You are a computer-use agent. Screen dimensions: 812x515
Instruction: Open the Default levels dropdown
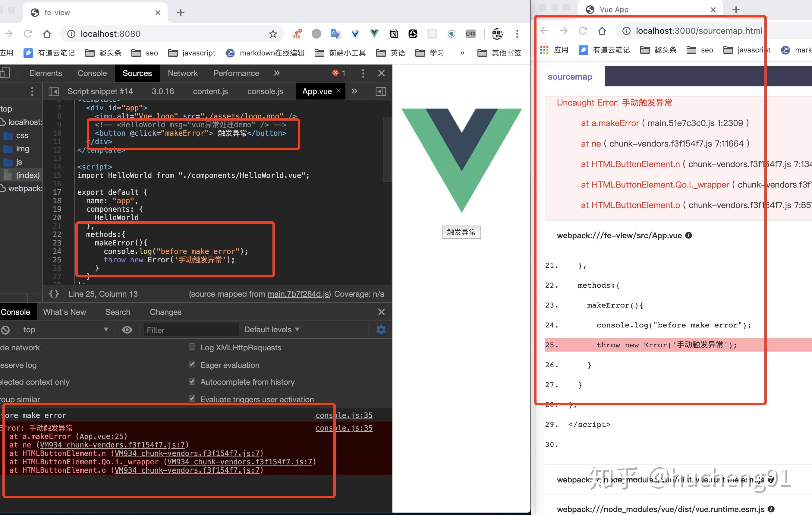(272, 330)
